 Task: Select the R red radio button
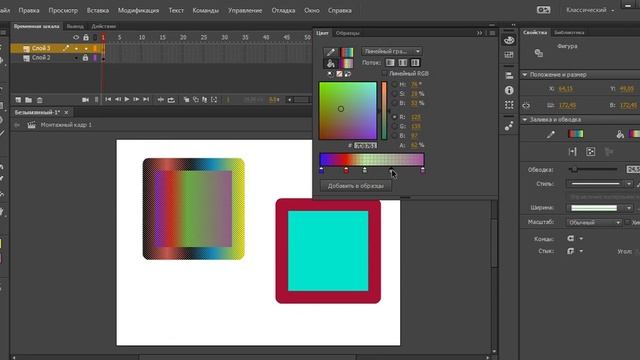point(394,117)
